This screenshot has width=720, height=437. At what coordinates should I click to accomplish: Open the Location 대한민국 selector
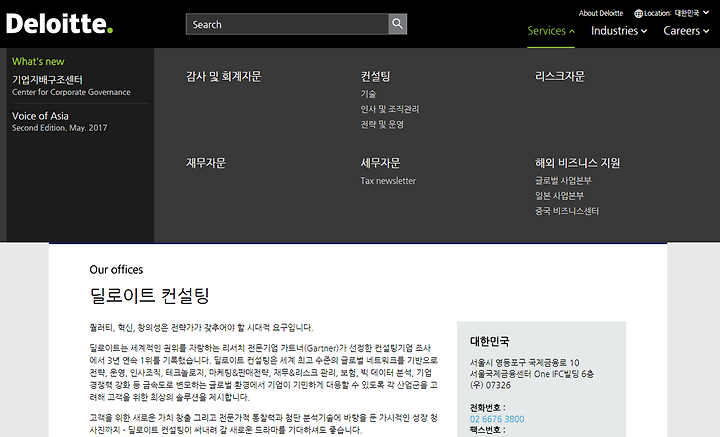pyautogui.click(x=672, y=13)
